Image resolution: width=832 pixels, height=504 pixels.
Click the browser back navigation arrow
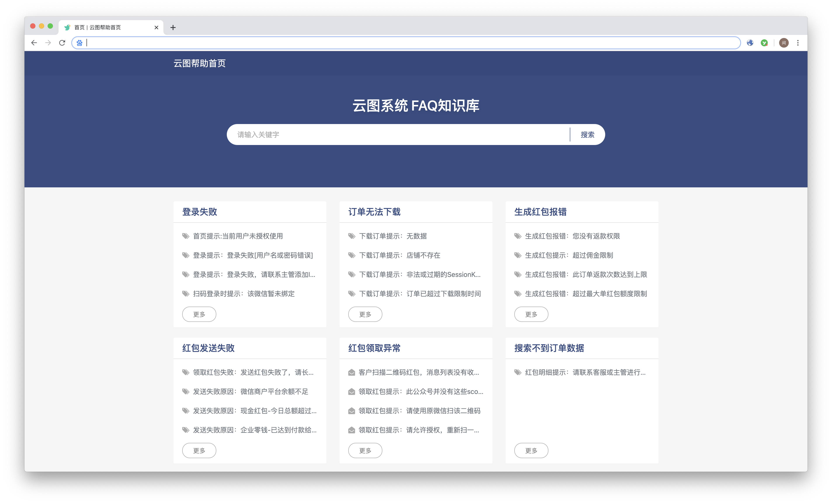[x=34, y=43]
